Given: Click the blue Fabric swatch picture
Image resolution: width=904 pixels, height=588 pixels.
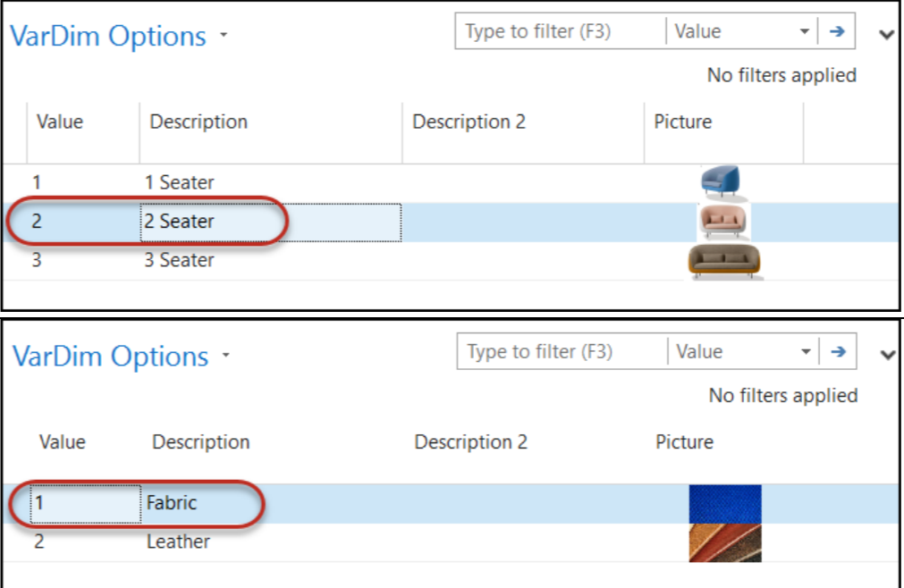Looking at the screenshot, I should pos(725,504).
